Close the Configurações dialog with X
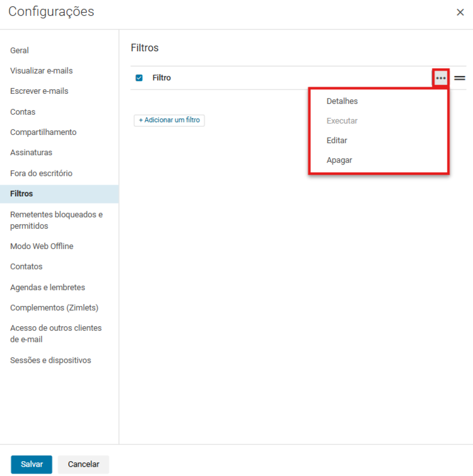 pos(460,12)
